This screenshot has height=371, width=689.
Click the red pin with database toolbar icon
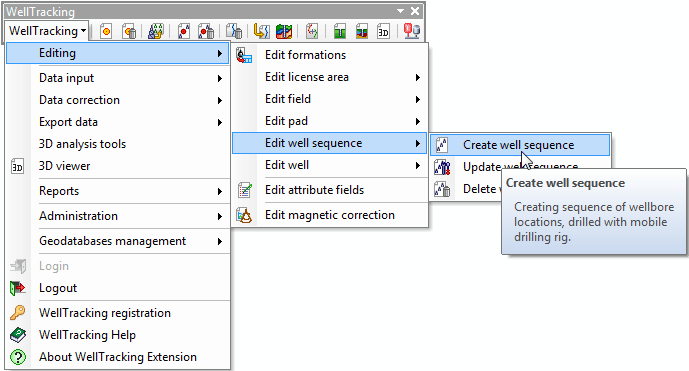[x=412, y=31]
